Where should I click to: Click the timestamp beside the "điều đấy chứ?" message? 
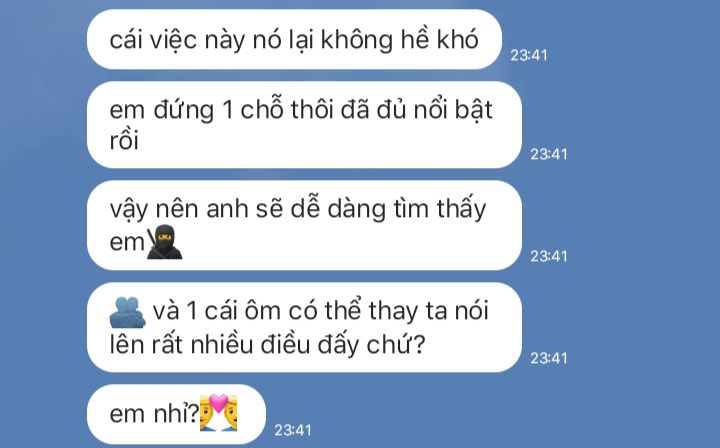coord(549,358)
